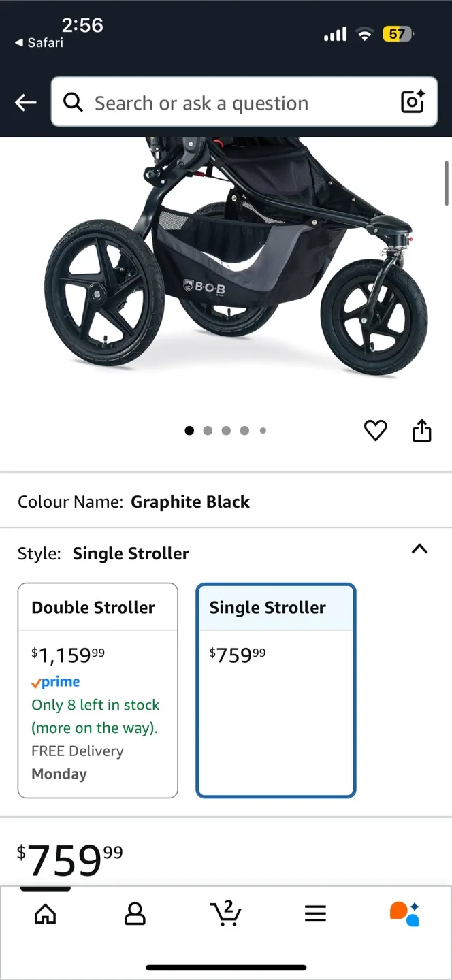Tap the BOB stroller product image

click(x=231, y=265)
